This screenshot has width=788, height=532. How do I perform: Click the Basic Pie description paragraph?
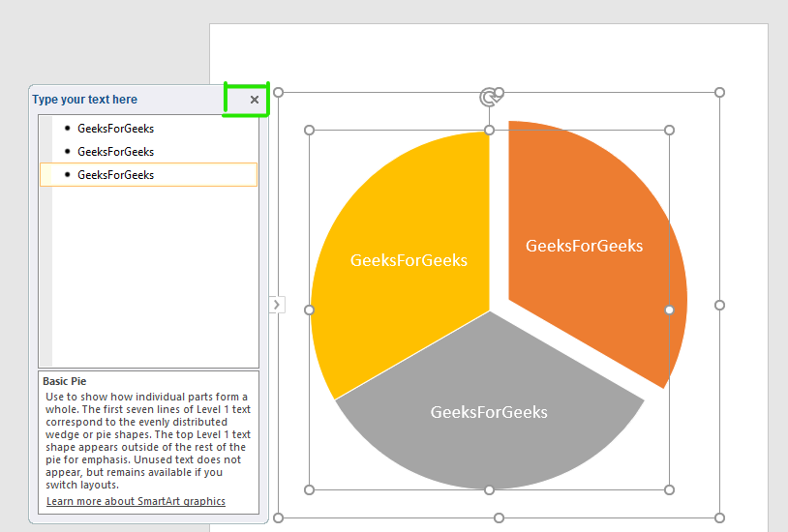(x=148, y=440)
